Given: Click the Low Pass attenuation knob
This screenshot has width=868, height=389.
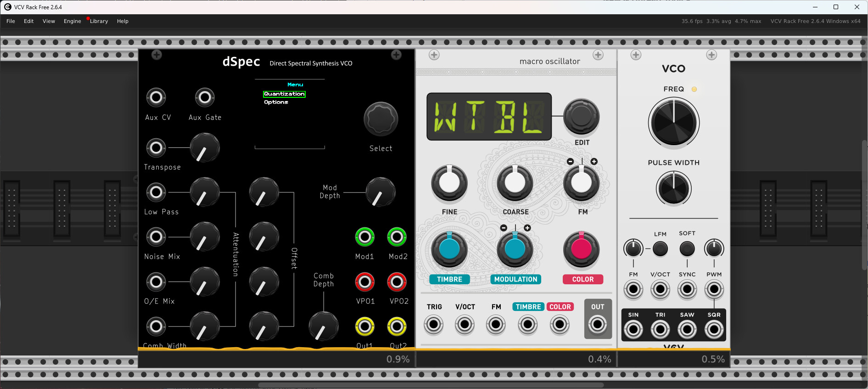Looking at the screenshot, I should click(205, 192).
